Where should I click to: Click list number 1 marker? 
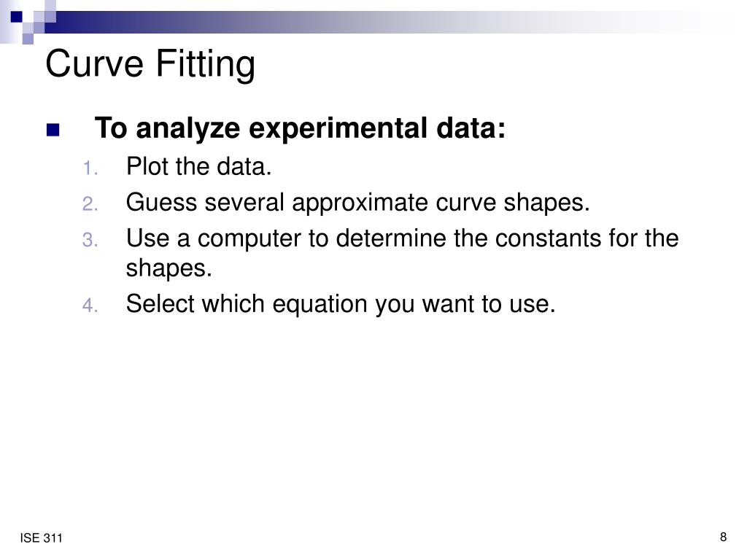point(90,168)
